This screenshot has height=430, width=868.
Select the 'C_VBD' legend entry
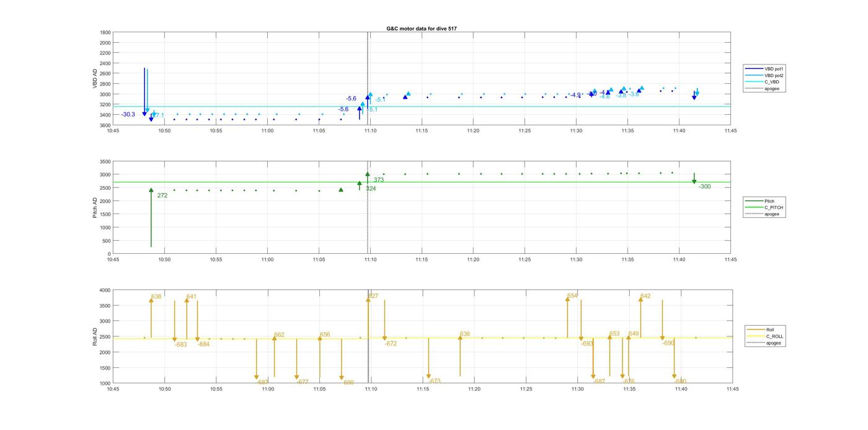[763, 82]
